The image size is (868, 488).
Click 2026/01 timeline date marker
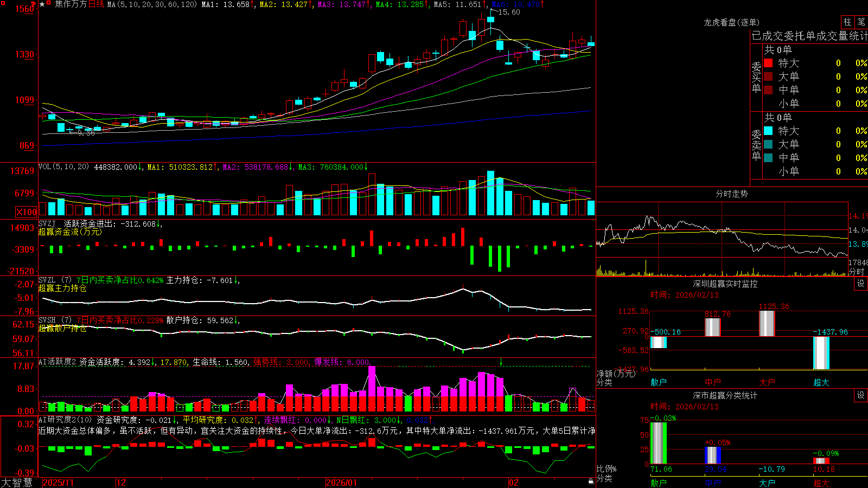click(x=342, y=483)
